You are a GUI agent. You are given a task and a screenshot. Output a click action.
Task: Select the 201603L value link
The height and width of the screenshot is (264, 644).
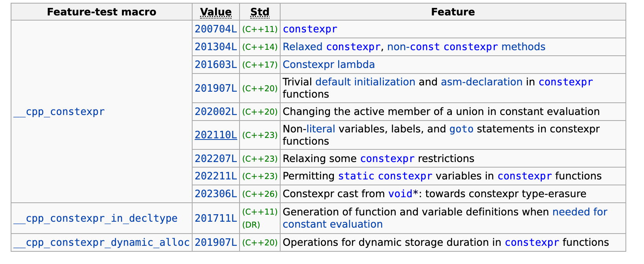[216, 64]
